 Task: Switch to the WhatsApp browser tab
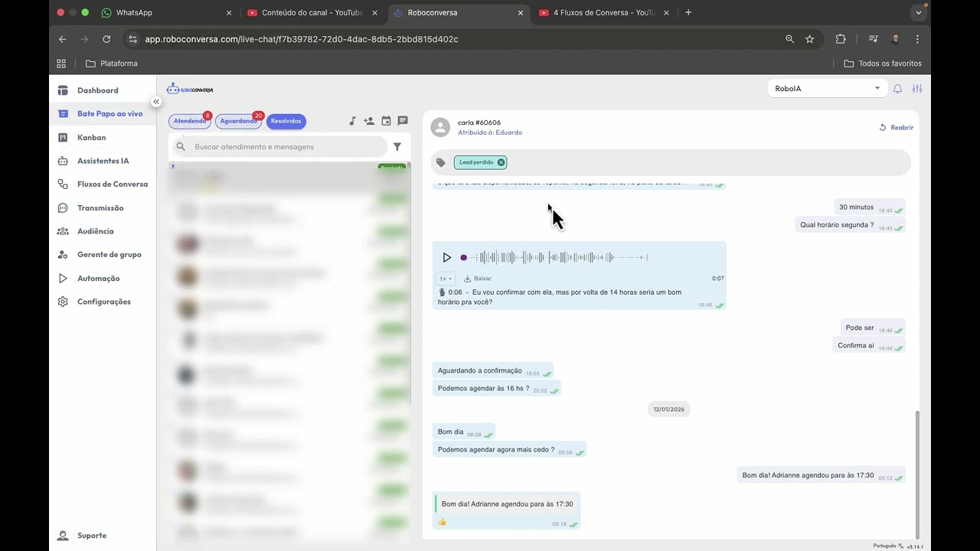[165, 13]
